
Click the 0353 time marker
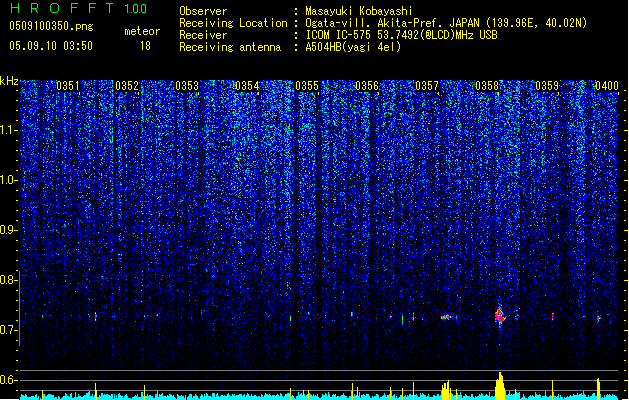click(x=187, y=86)
